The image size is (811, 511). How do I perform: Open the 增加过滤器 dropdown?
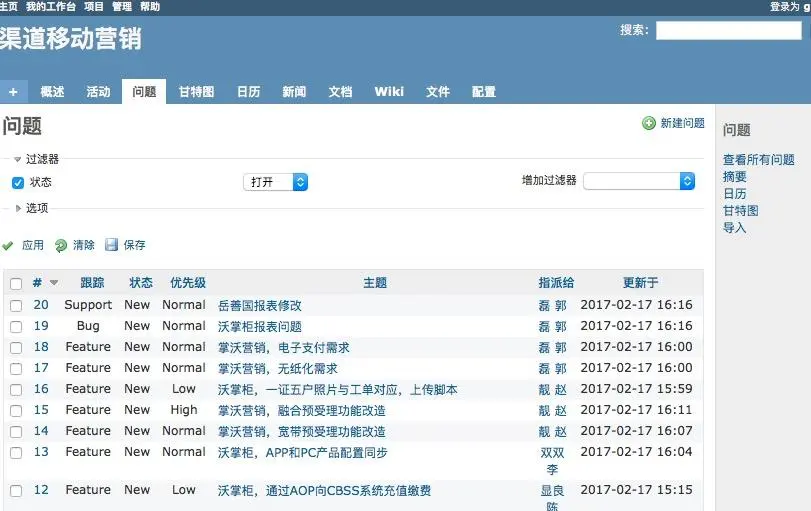[x=639, y=181]
